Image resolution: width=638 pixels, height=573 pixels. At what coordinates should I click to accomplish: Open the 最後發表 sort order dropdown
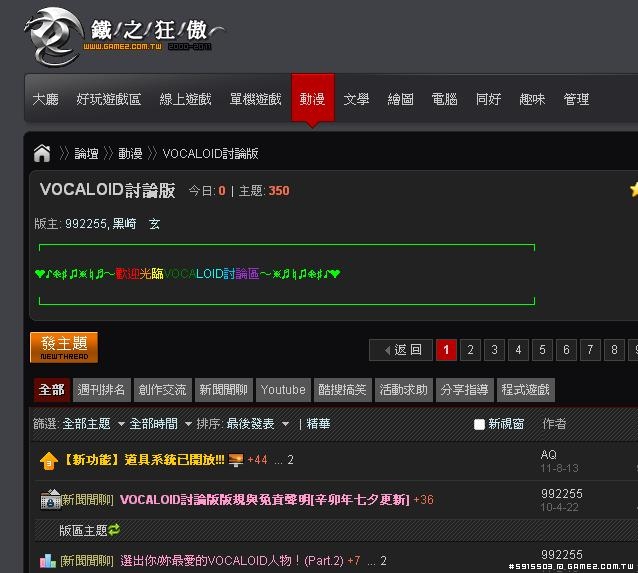[257, 424]
